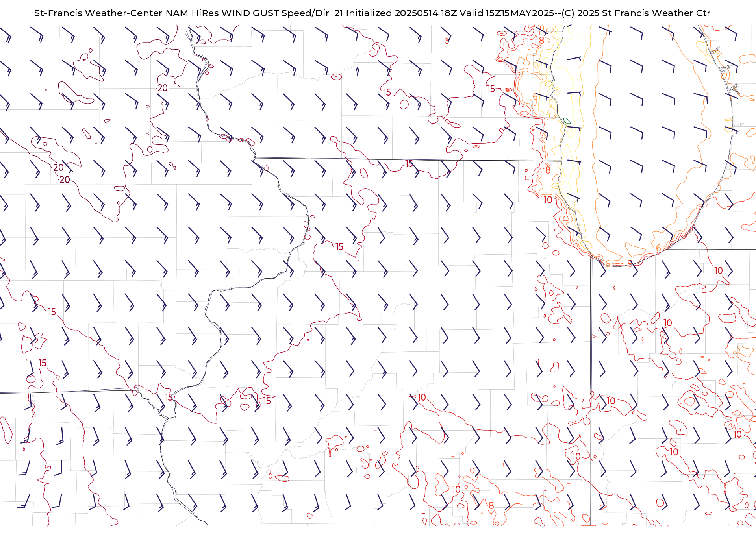The image size is (756, 551).
Task: Click '(C) 2025 St Francis Weather Ctr' text
Action: pyautogui.click(x=636, y=13)
